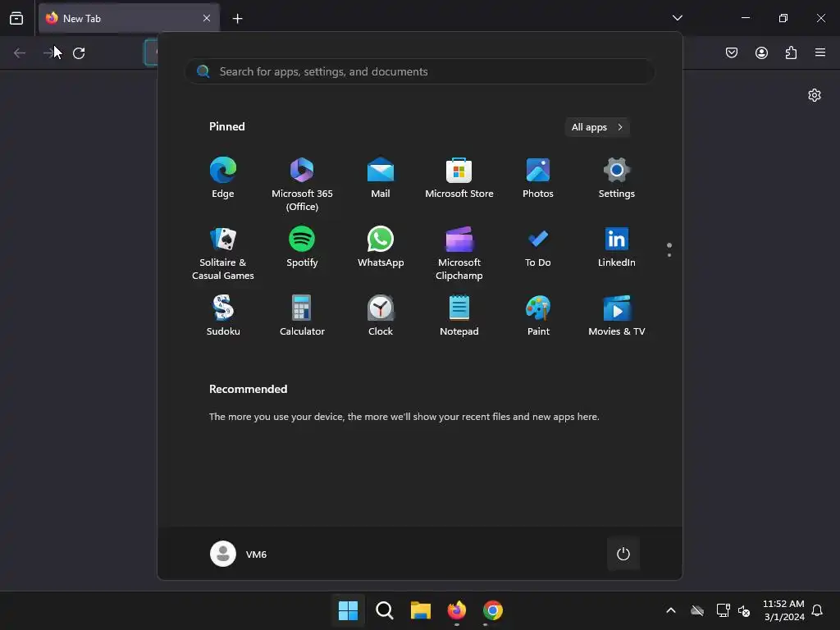
Task: List all tabs dropdown in Firefox
Action: tap(677, 18)
